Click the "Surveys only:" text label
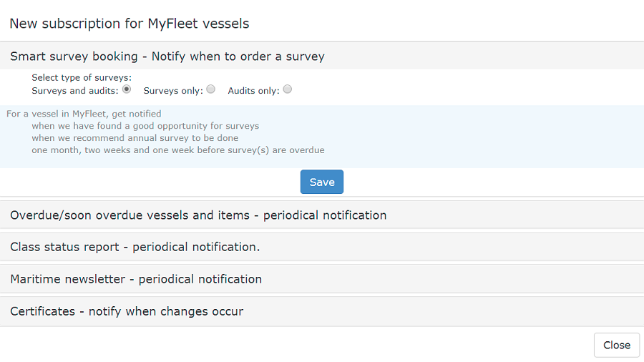Image resolution: width=644 pixels, height=362 pixels. (173, 91)
